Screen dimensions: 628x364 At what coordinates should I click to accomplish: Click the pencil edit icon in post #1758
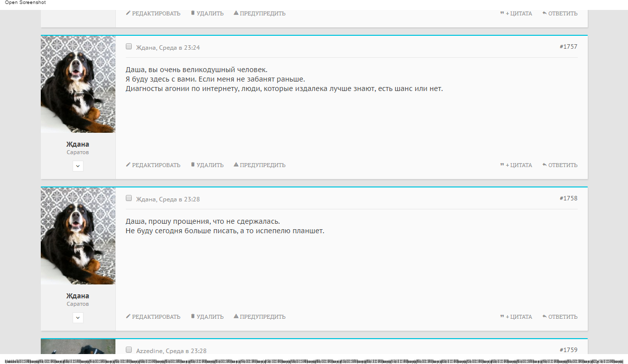click(128, 316)
